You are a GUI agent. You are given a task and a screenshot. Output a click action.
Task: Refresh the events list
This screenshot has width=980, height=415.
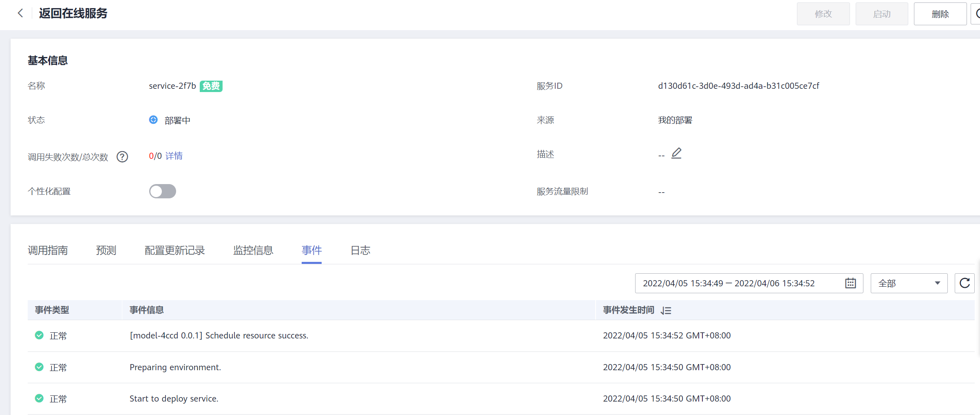(965, 283)
